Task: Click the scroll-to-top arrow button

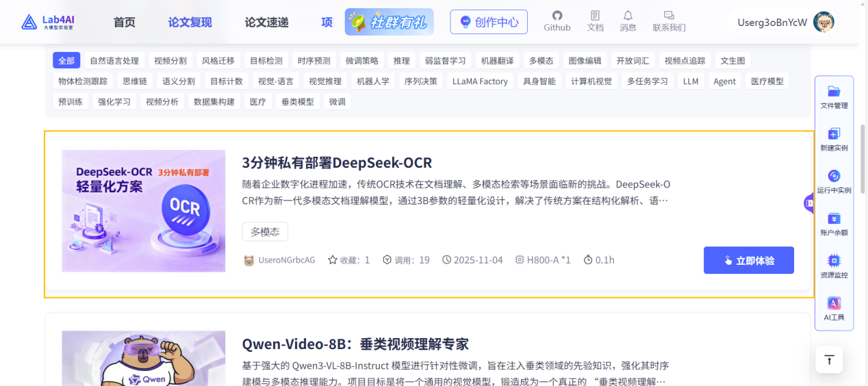Action: pyautogui.click(x=829, y=359)
